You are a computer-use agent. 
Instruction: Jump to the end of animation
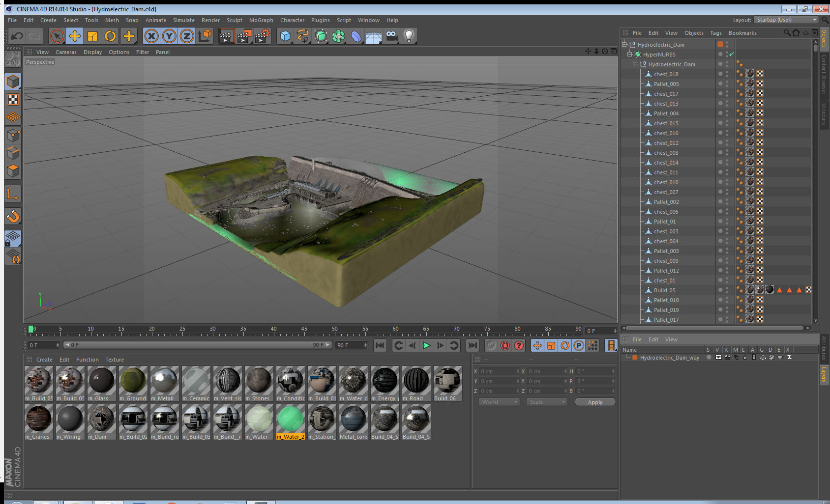click(472, 345)
